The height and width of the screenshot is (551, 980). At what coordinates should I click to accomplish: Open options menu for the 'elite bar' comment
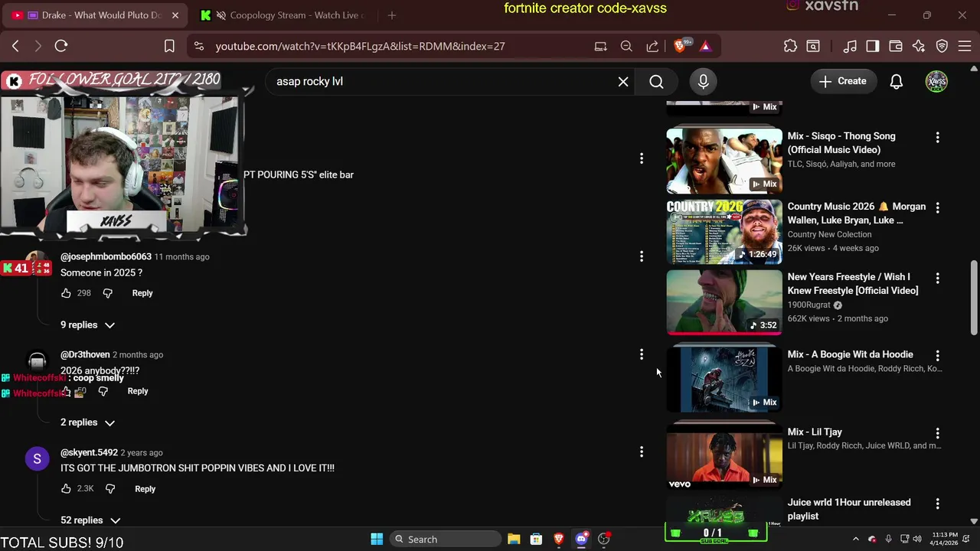[x=642, y=158]
